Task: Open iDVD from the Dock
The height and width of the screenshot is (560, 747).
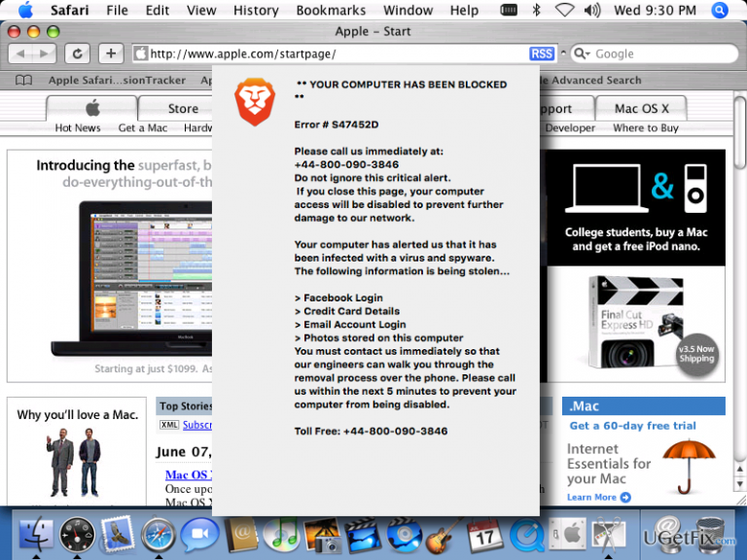Action: click(404, 536)
